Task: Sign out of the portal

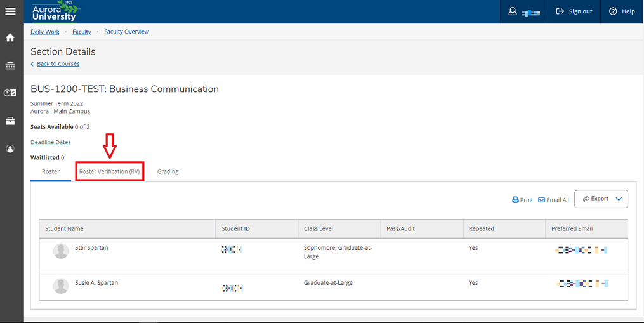Action: click(574, 11)
